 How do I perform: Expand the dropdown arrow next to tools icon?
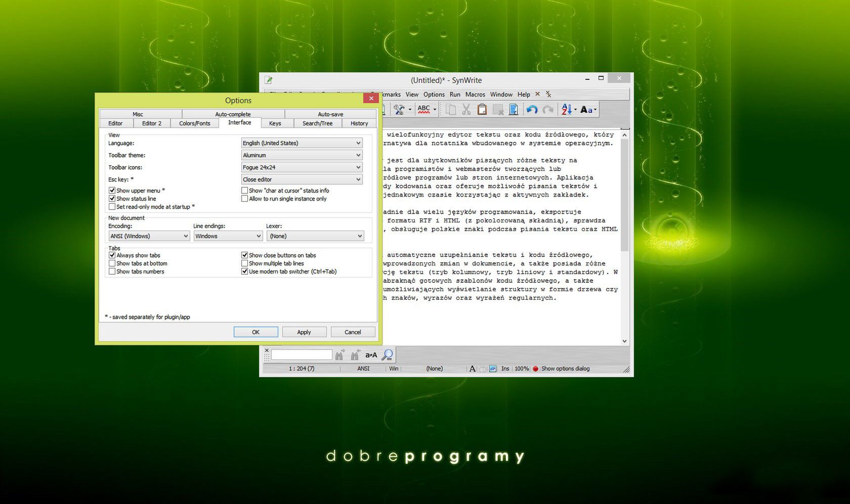[x=410, y=109]
